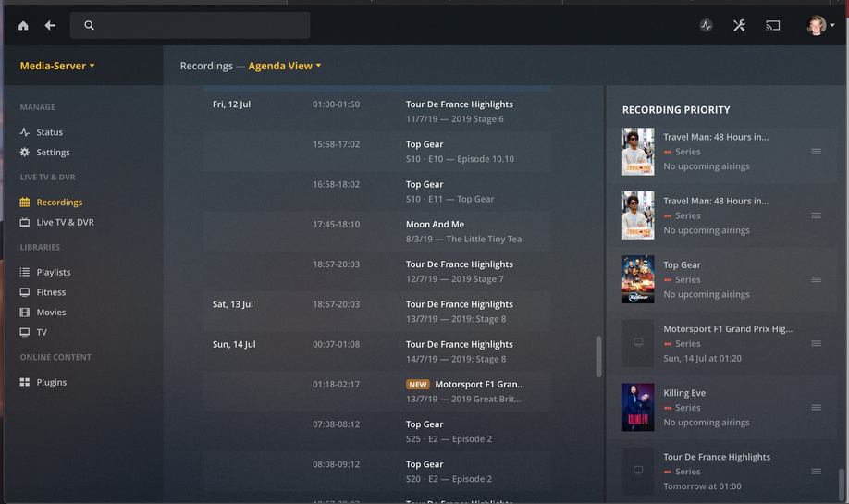
Task: Click the cast to device icon
Action: tap(772, 26)
